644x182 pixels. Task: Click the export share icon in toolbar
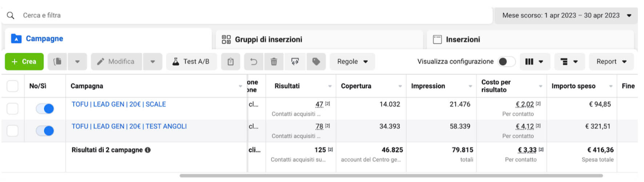(295, 62)
